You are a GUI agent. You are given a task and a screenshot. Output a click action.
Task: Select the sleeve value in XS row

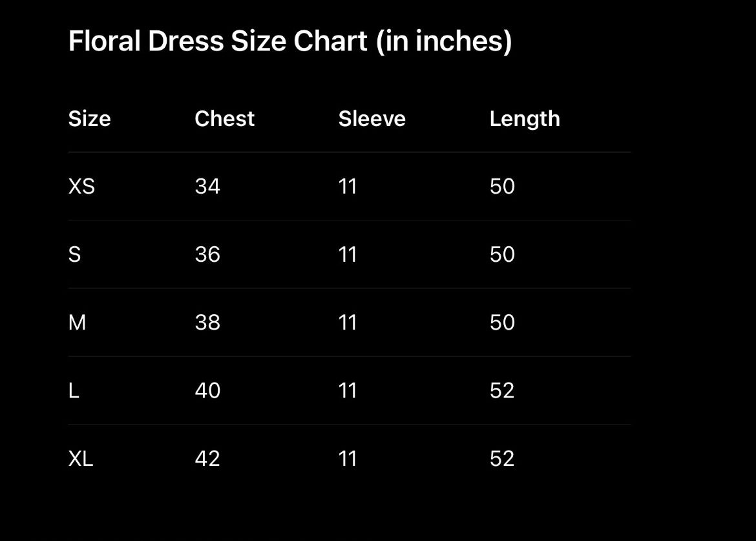pos(348,187)
